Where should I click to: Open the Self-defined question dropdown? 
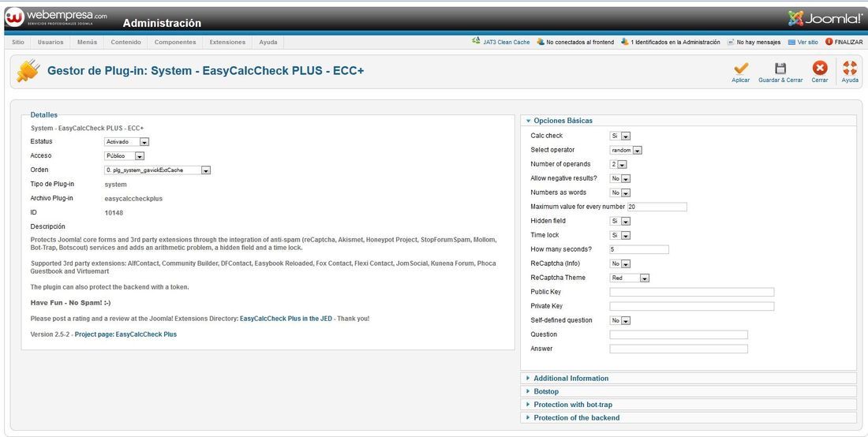(x=620, y=321)
